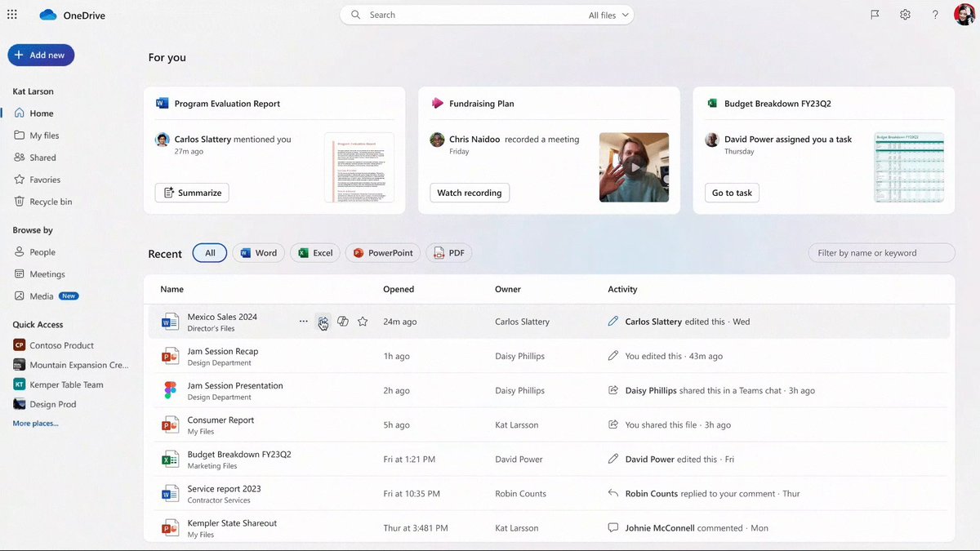Viewport: 980px width, 551px height.
Task: Sort by the Opened column header
Action: [399, 289]
